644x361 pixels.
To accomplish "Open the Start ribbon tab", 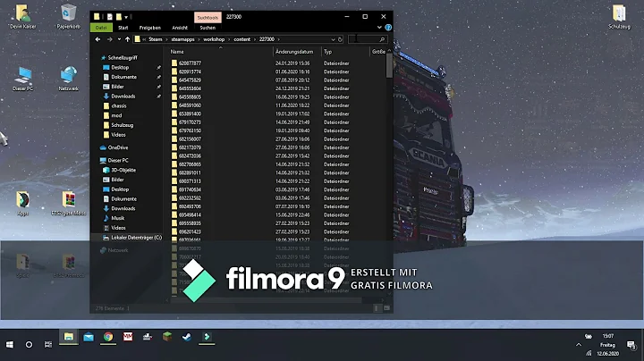I will coord(123,28).
